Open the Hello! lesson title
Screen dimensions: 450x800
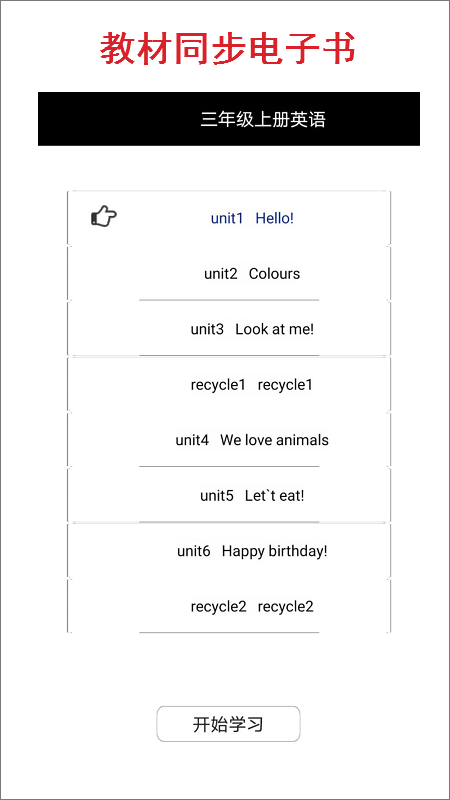[274, 218]
